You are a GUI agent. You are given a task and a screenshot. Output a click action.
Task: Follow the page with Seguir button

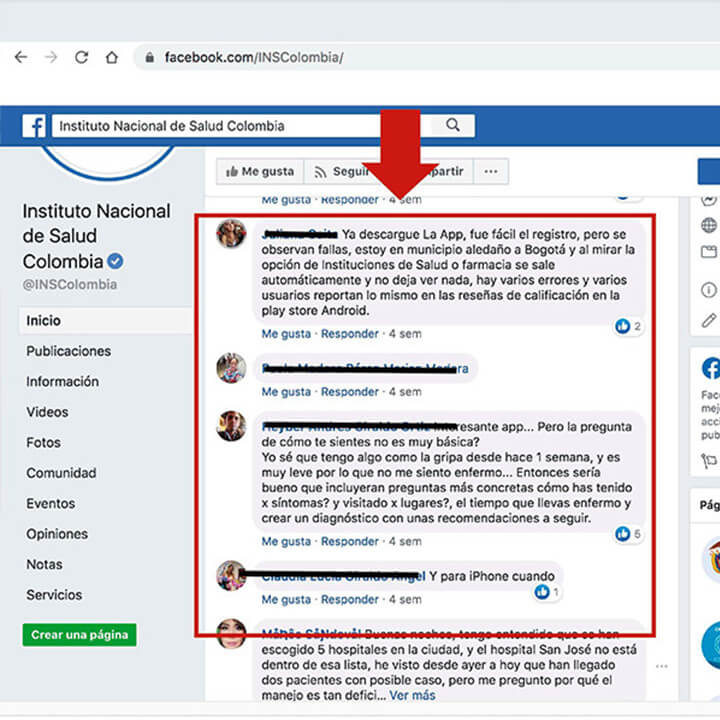coord(342,172)
